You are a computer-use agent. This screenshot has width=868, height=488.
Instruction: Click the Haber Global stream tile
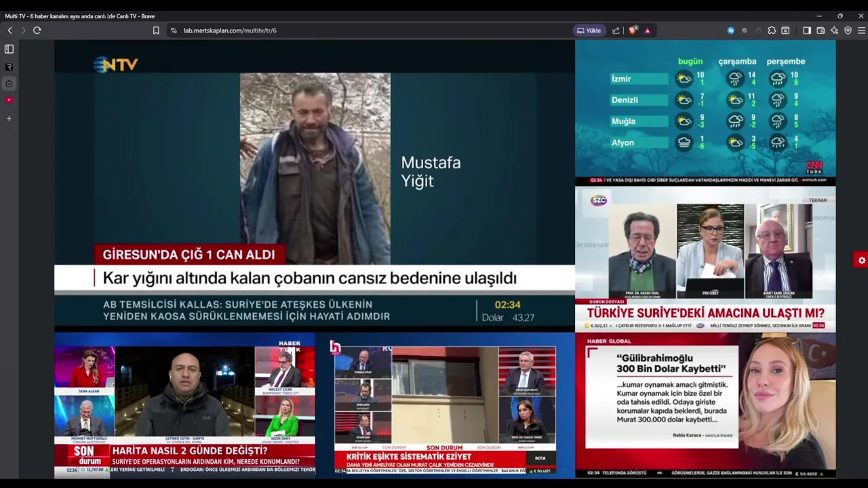click(x=705, y=405)
